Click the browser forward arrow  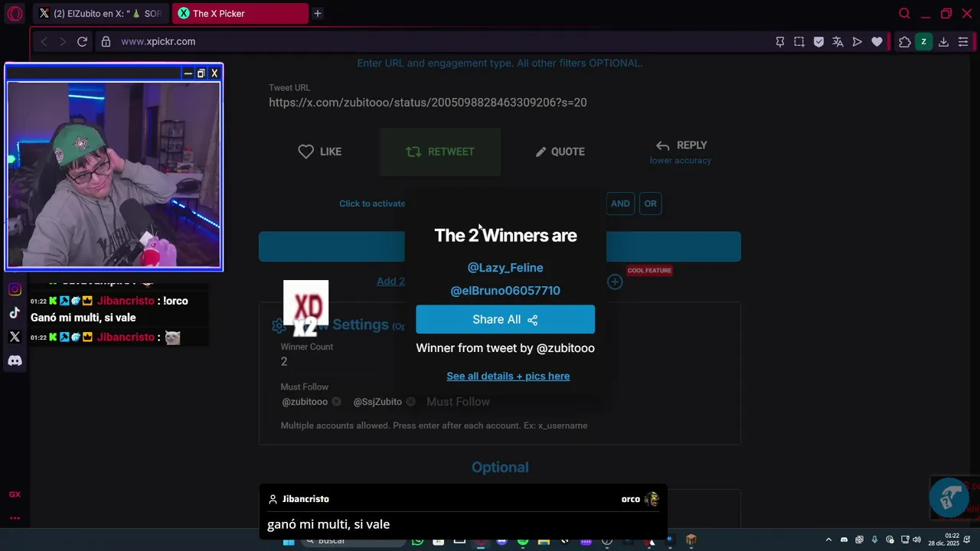pos(63,41)
